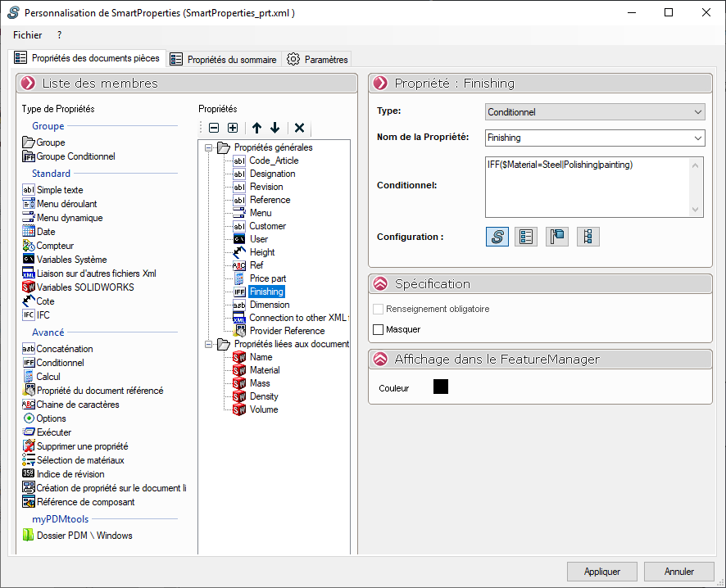Select the Simple texte property type
The height and width of the screenshot is (588, 726).
click(52, 190)
